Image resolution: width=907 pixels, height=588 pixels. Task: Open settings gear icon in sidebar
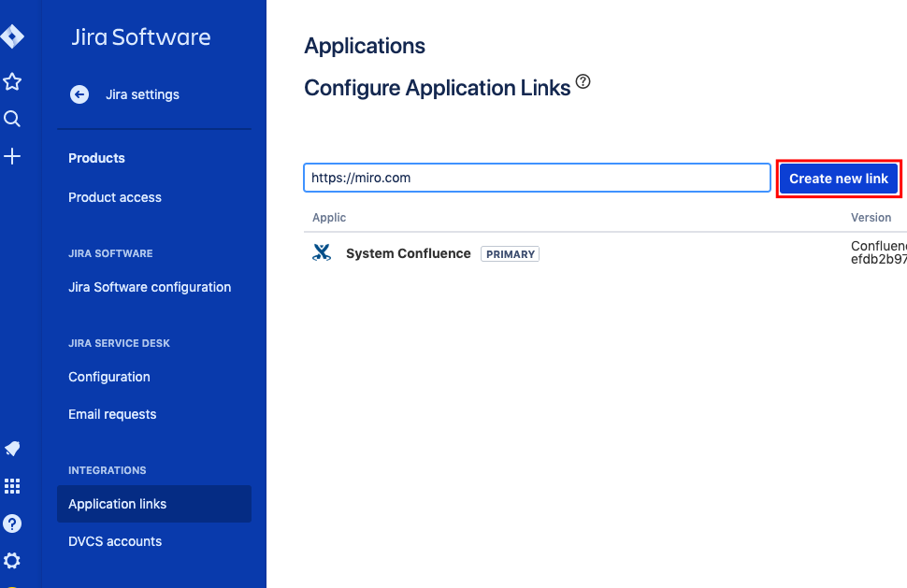[12, 561]
